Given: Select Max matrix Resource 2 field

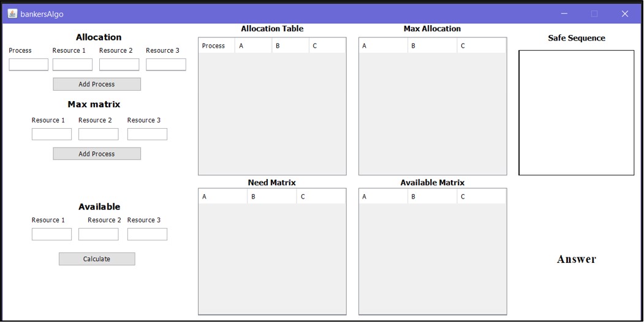Looking at the screenshot, I should point(99,134).
